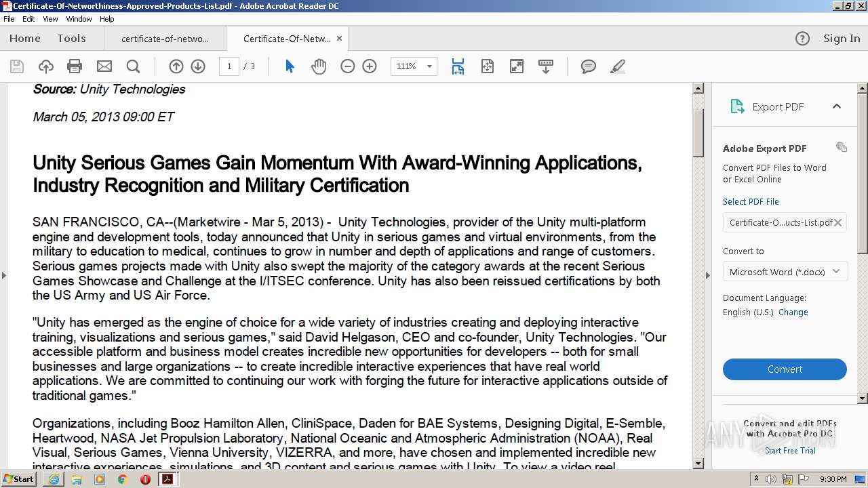The image size is (868, 488).
Task: Remove the selected PDF file with X
Action: tap(838, 222)
